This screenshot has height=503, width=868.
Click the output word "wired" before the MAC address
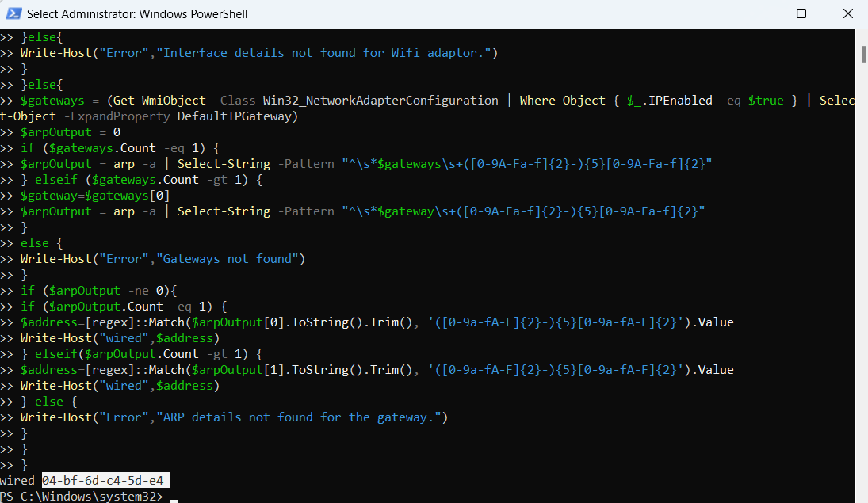tap(17, 480)
